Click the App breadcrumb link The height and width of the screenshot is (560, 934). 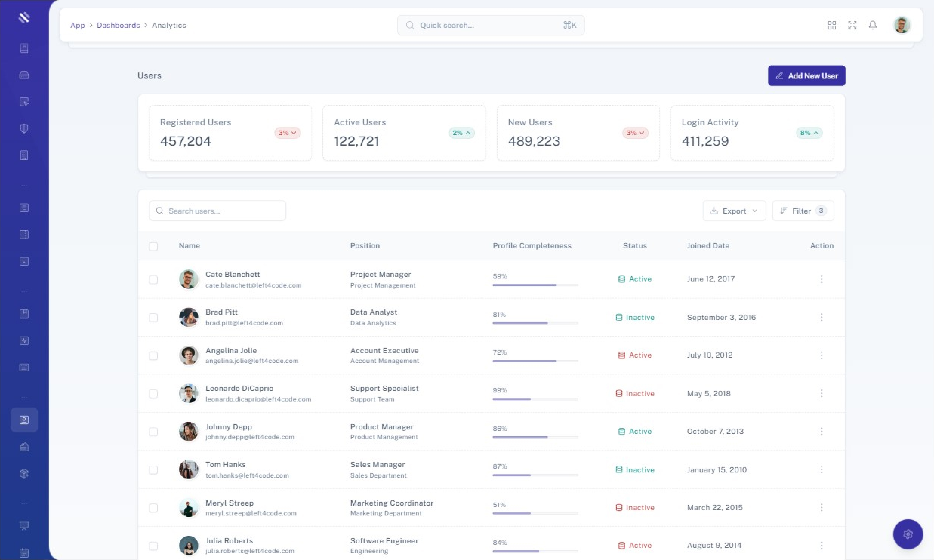tap(77, 25)
